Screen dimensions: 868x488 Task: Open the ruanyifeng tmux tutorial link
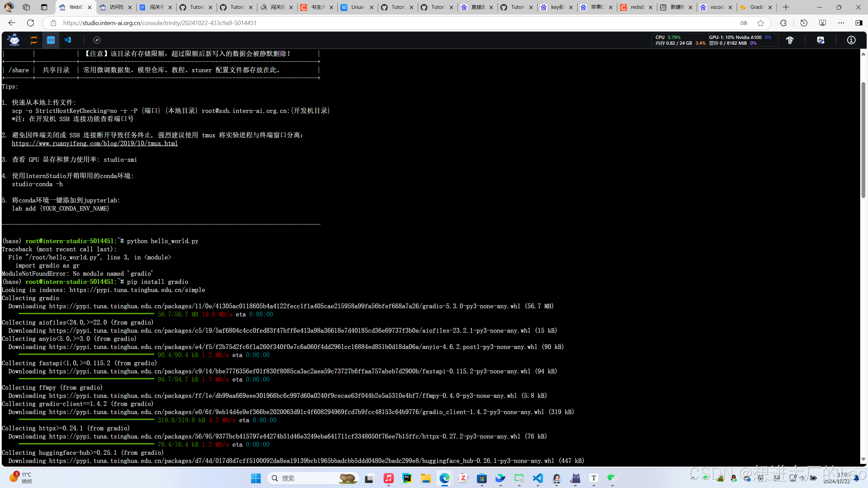click(x=95, y=143)
